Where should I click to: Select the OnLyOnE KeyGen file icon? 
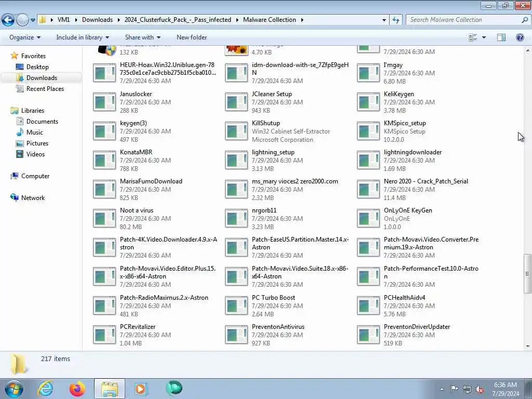pyautogui.click(x=368, y=219)
